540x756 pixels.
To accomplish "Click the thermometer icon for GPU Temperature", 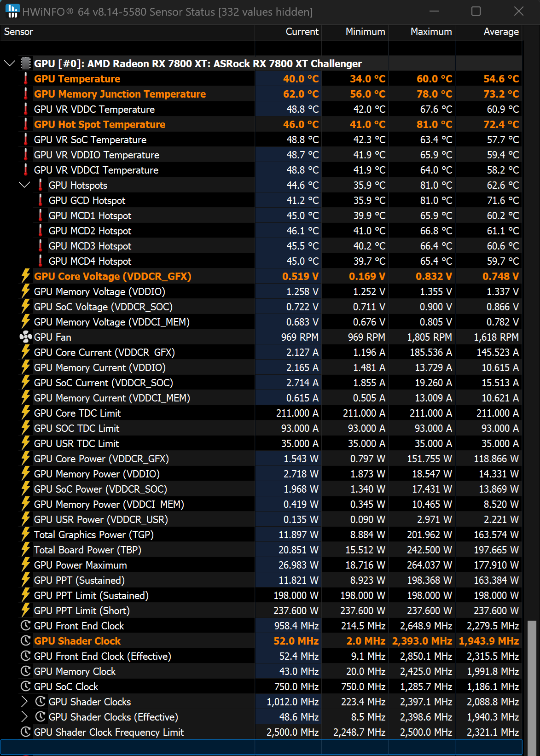I will coord(26,78).
